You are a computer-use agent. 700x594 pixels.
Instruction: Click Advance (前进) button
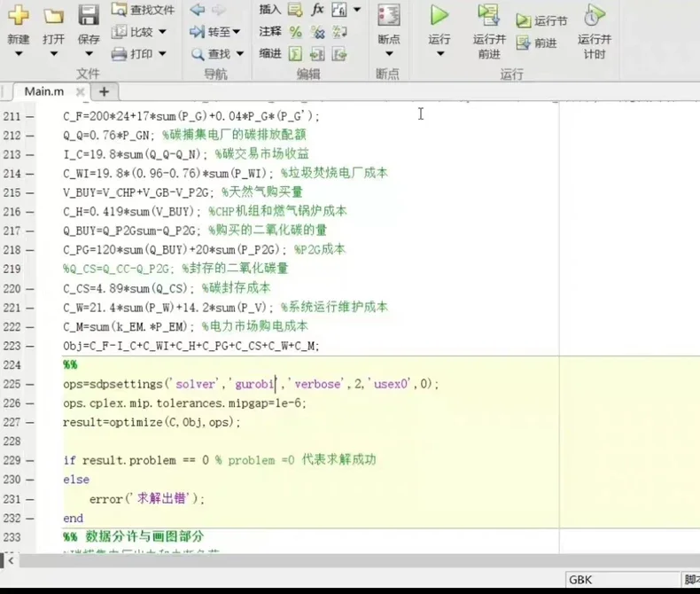click(x=537, y=43)
